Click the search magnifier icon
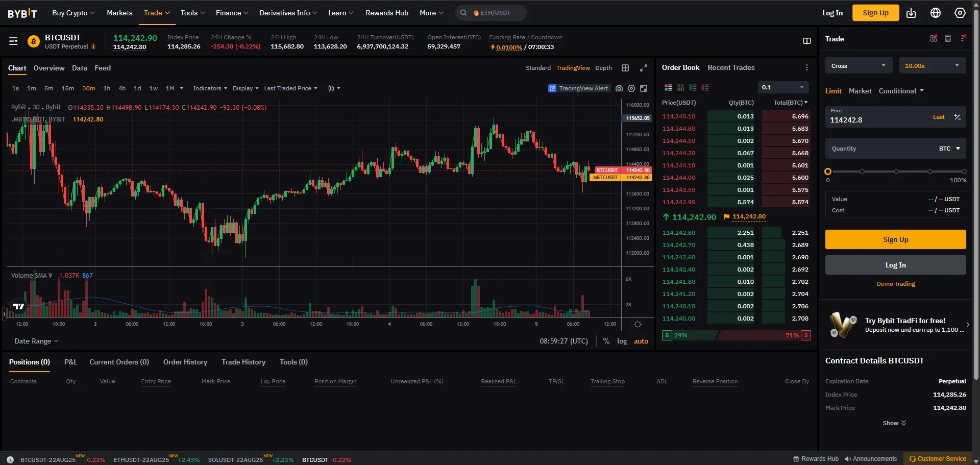The width and height of the screenshot is (980, 465). click(x=463, y=13)
